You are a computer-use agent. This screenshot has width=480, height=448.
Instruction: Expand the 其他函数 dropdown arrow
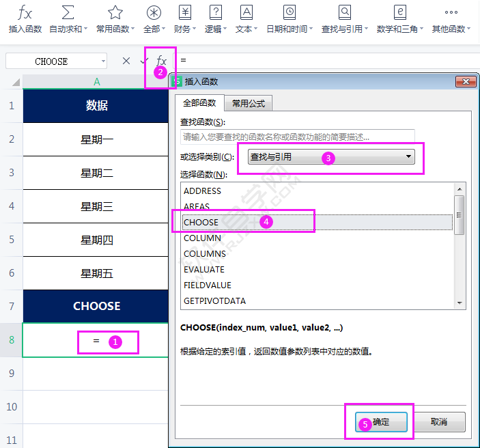click(x=468, y=29)
